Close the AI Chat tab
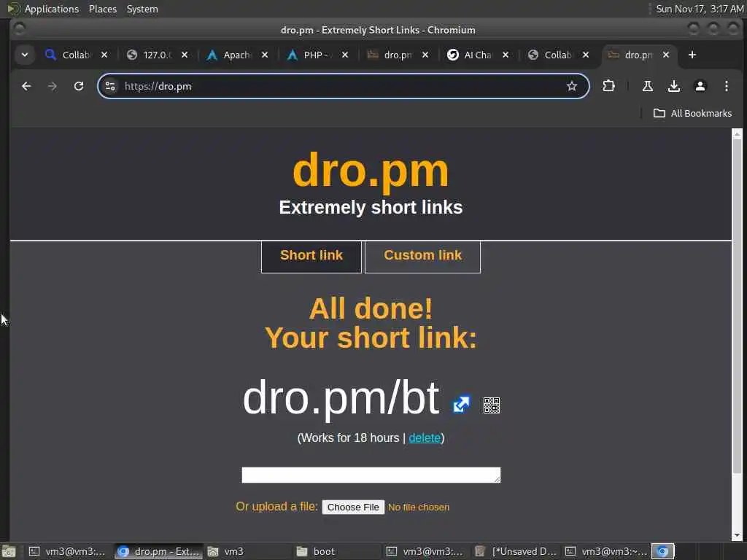This screenshot has width=747, height=560. tap(506, 55)
